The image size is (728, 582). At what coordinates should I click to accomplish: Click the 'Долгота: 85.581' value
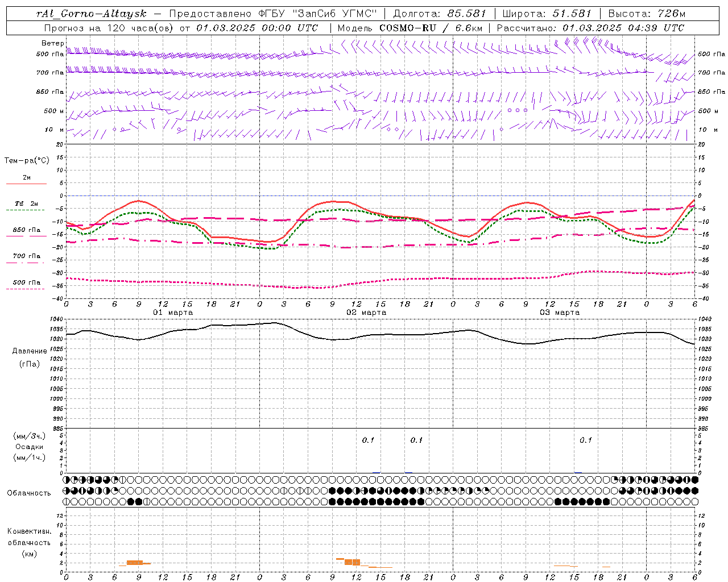pos(440,14)
